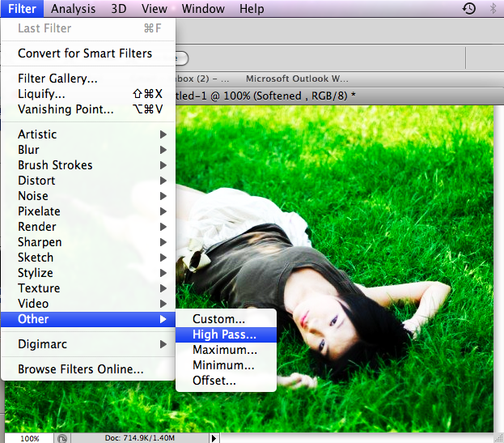The height and width of the screenshot is (443, 504).
Task: Expand the Distort filter submenu
Action: pyautogui.click(x=88, y=181)
